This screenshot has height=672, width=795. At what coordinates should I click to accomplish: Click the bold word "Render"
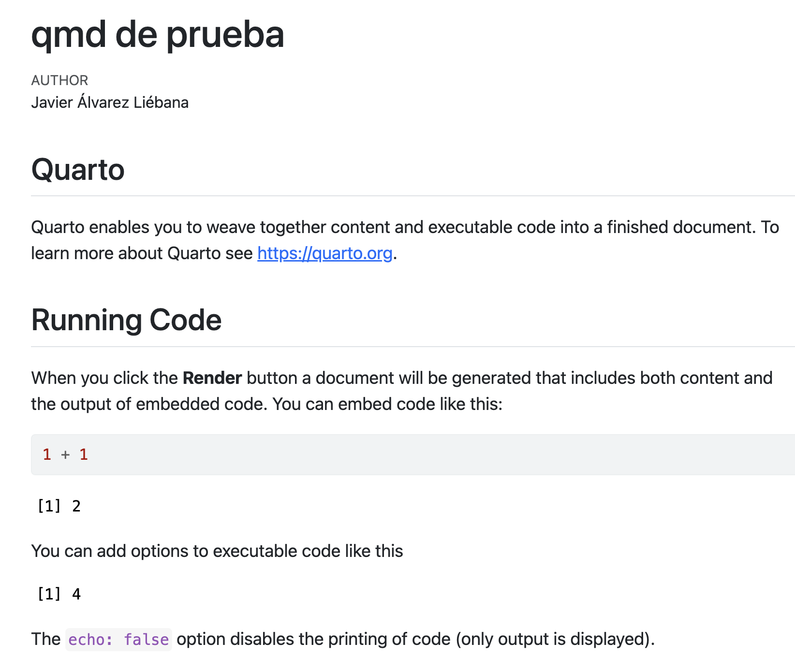[x=212, y=378]
